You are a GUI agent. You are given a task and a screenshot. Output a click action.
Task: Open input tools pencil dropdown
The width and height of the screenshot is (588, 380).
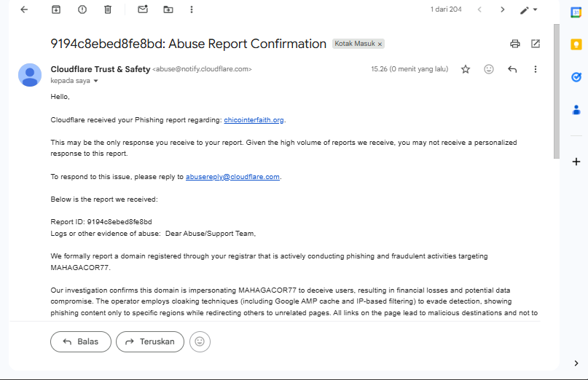tap(529, 9)
